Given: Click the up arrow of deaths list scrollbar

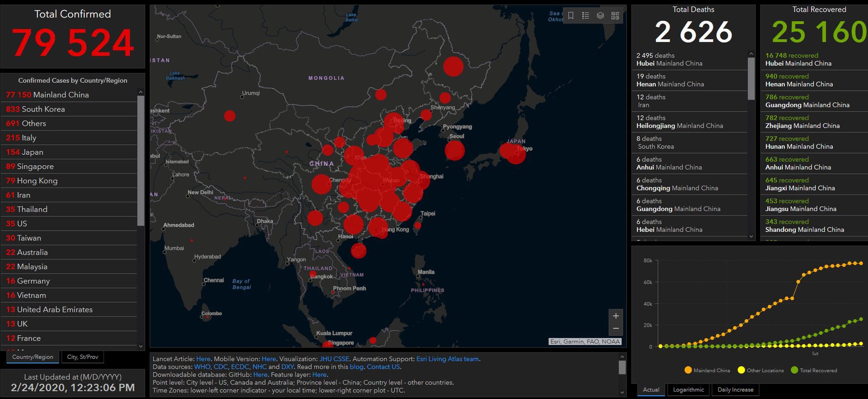Looking at the screenshot, I should [751, 54].
